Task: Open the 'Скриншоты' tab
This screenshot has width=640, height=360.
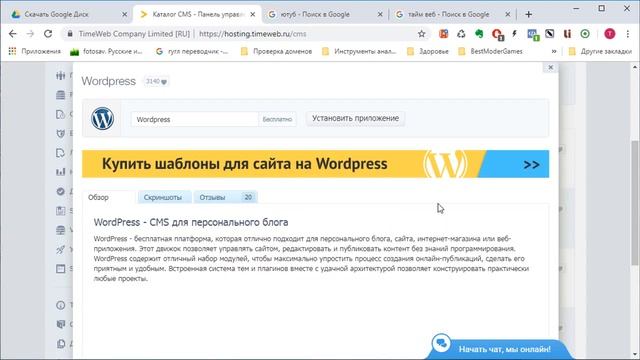Action: [164, 197]
